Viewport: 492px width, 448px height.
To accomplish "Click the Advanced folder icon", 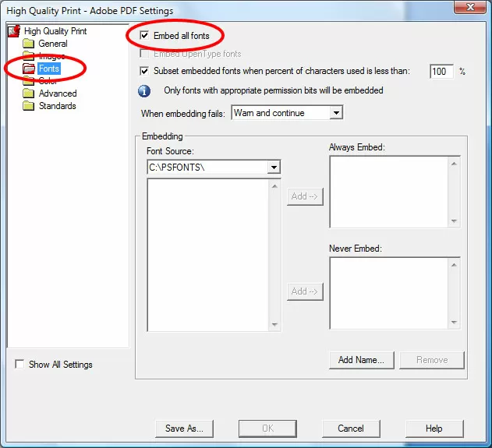I will point(29,93).
